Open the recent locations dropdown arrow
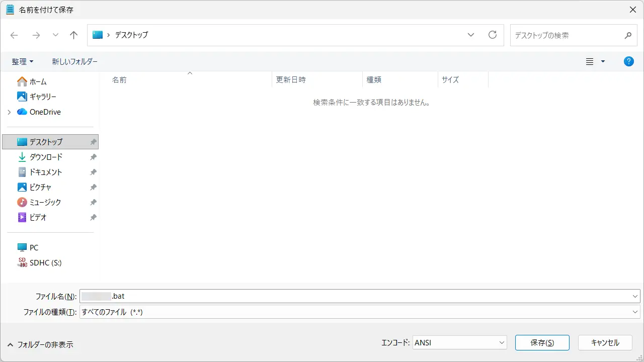The width and height of the screenshot is (644, 362). [55, 35]
